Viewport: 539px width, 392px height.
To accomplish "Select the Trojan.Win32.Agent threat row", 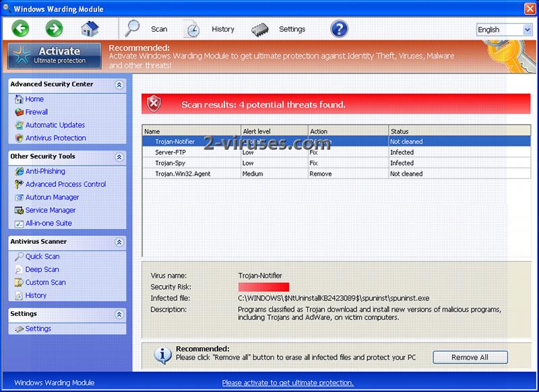I will pos(336,174).
